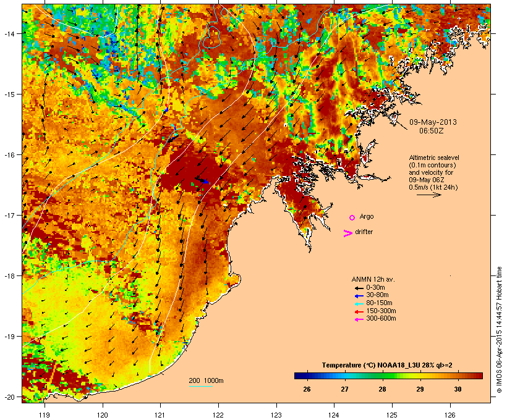The image size is (507, 420).
Task: Click the colorbar value 26
Action: click(307, 389)
